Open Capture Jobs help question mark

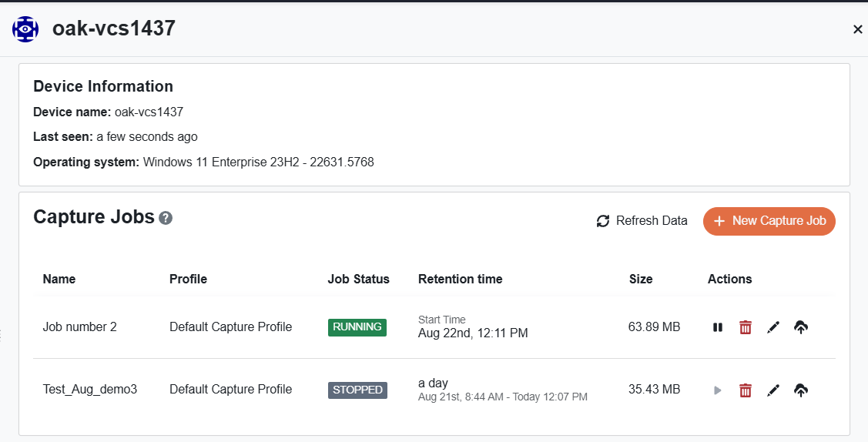166,218
